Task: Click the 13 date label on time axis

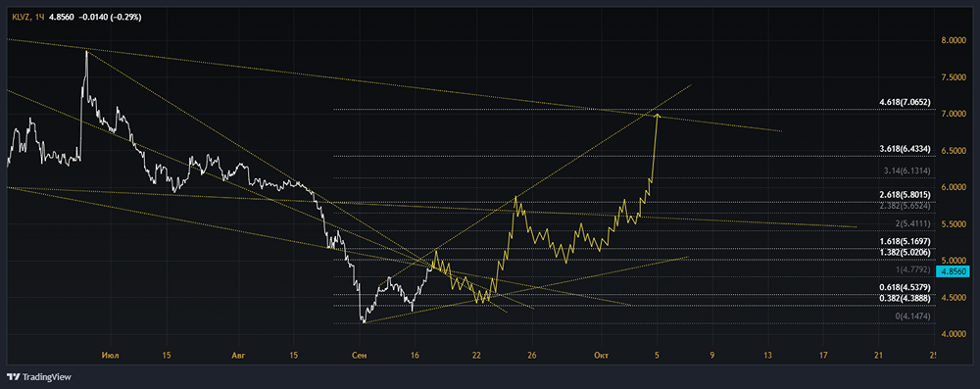Action: (x=768, y=356)
